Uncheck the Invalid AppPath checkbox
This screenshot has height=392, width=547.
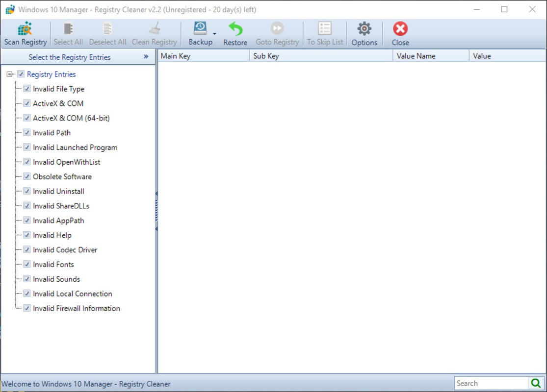click(27, 220)
